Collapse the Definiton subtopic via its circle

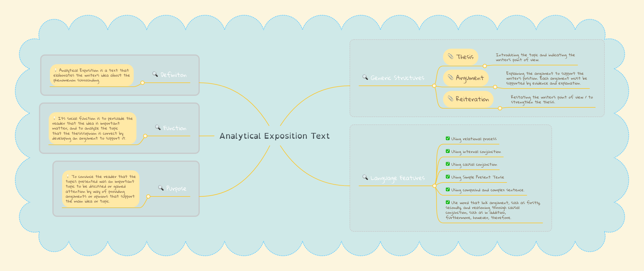(142, 83)
